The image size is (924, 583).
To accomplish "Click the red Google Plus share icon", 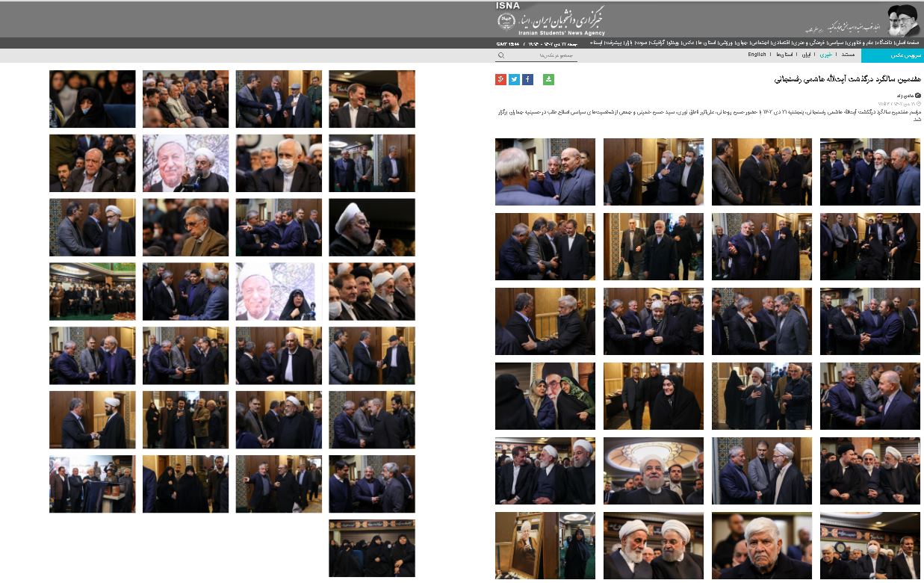I will tap(500, 79).
